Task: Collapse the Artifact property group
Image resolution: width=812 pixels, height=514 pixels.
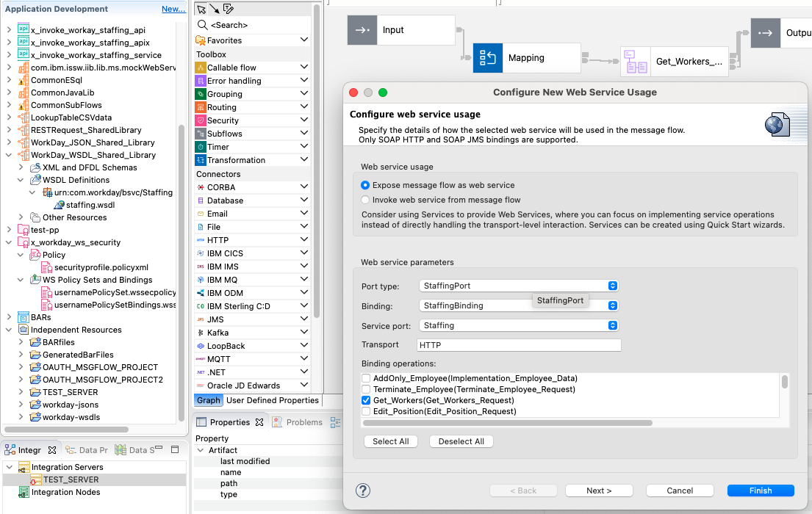Action: point(201,450)
